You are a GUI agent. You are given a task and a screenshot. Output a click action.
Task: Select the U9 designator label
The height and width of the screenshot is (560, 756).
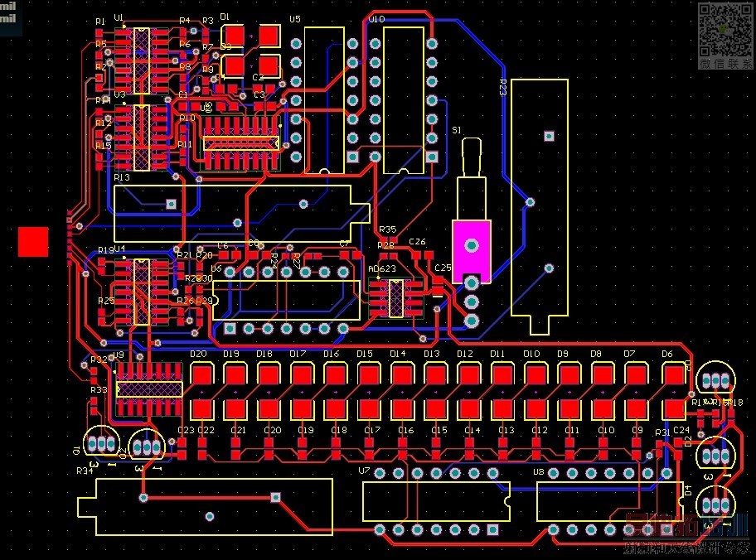tap(118, 355)
